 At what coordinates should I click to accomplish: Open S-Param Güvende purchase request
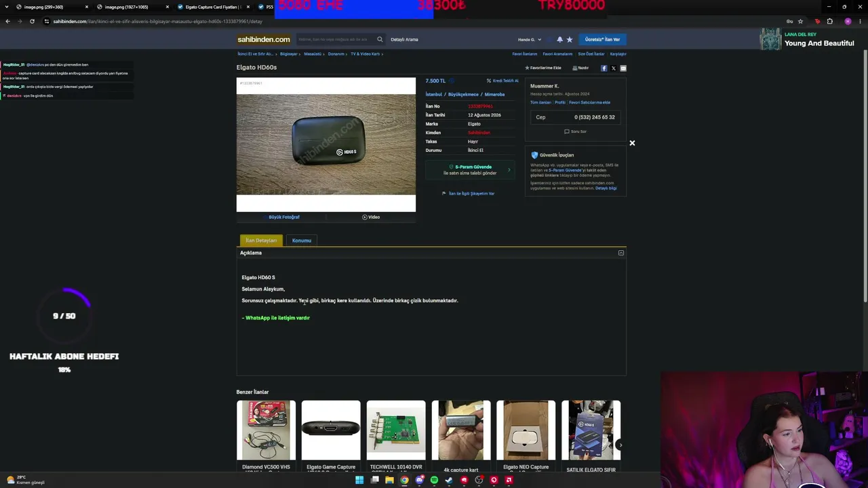click(470, 170)
